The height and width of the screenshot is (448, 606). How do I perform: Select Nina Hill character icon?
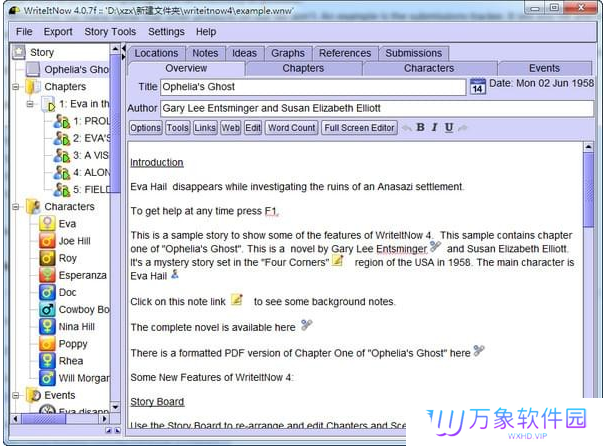47,326
